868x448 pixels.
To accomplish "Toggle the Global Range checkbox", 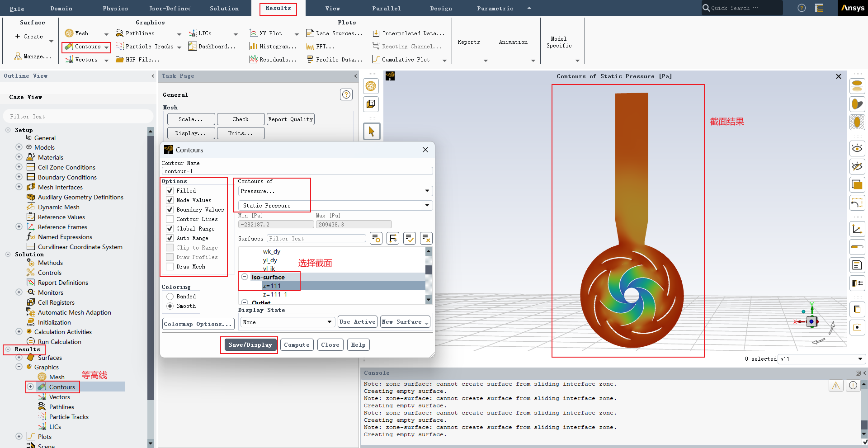I will 170,229.
